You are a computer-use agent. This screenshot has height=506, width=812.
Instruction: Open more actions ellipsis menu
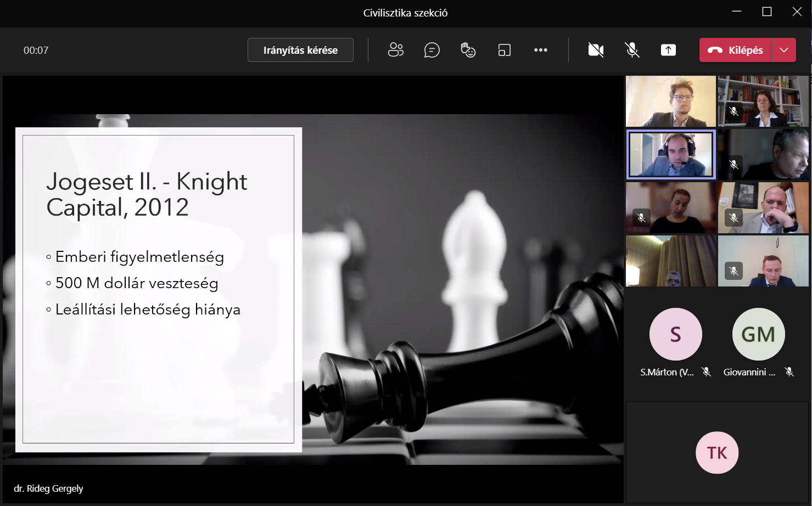point(540,50)
